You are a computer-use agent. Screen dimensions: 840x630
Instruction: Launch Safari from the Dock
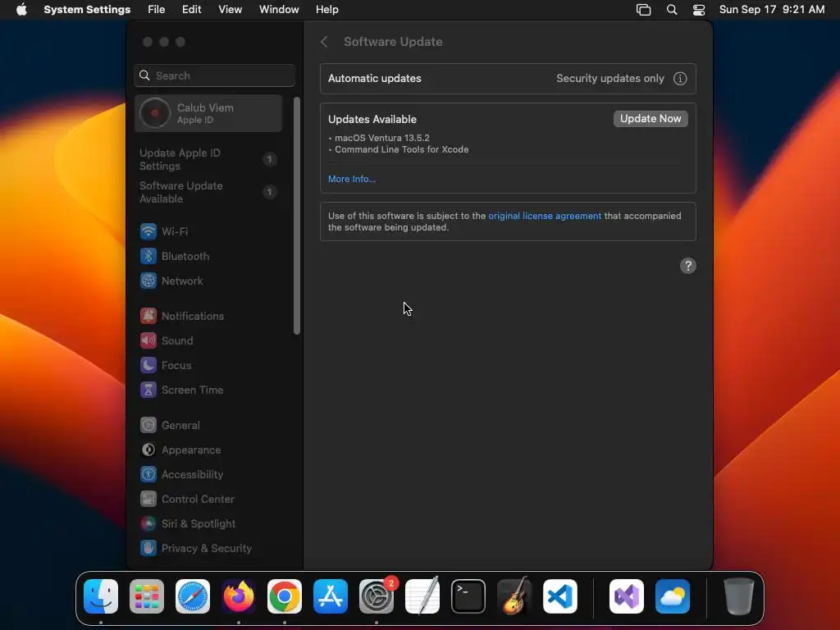point(193,596)
